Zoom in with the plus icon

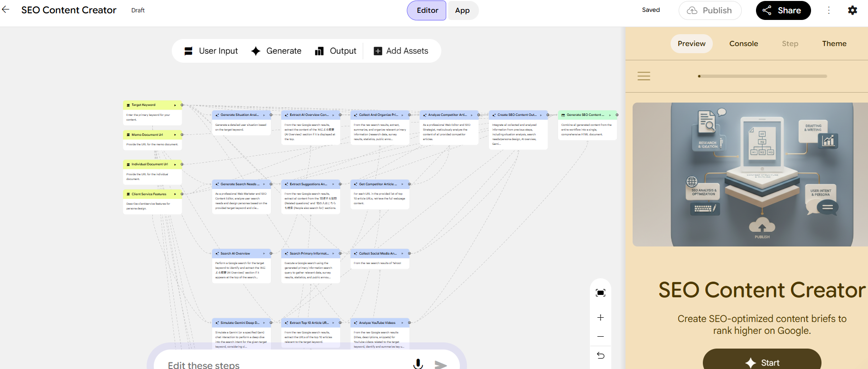(x=600, y=317)
